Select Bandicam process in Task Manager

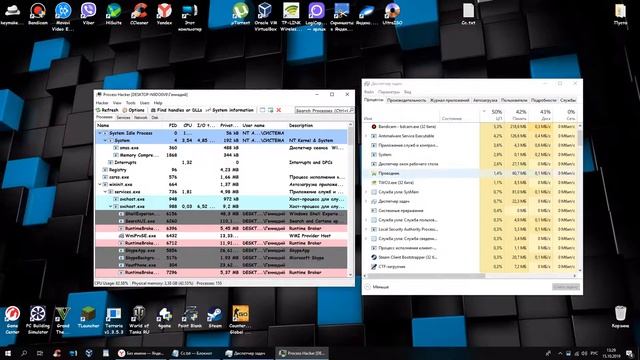tap(470, 127)
